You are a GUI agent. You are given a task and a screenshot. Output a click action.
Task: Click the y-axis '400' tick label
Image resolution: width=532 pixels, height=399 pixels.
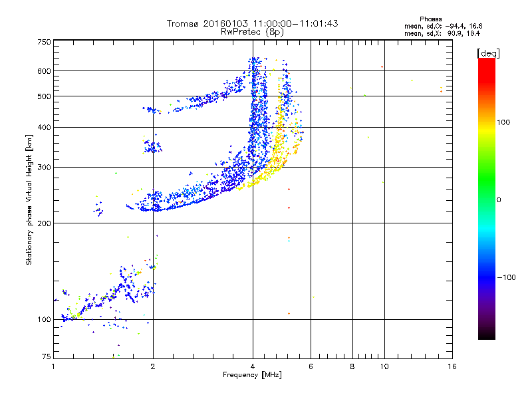(x=44, y=128)
